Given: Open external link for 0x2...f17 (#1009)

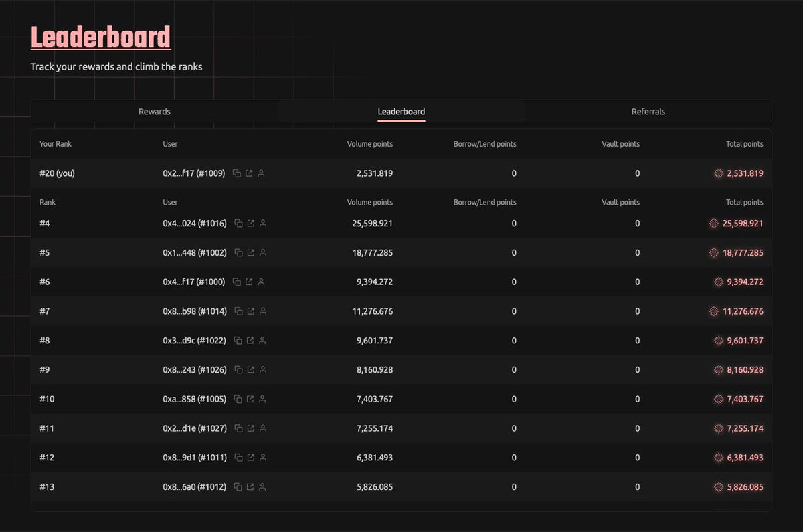Looking at the screenshot, I should [249, 173].
